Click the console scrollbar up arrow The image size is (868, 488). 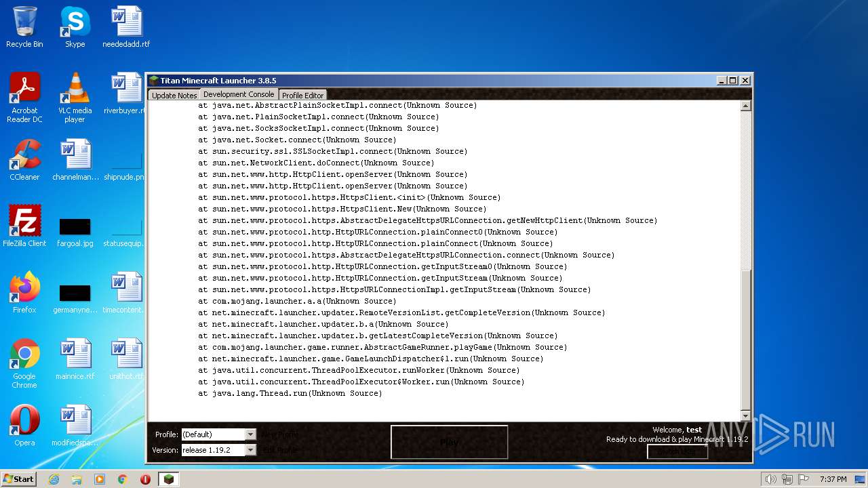tap(746, 106)
